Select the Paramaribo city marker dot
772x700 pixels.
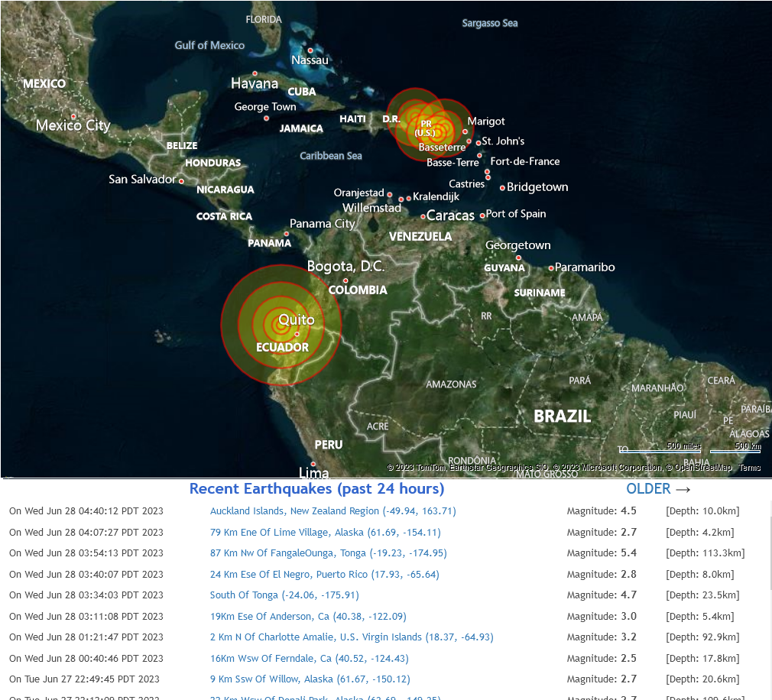point(551,268)
